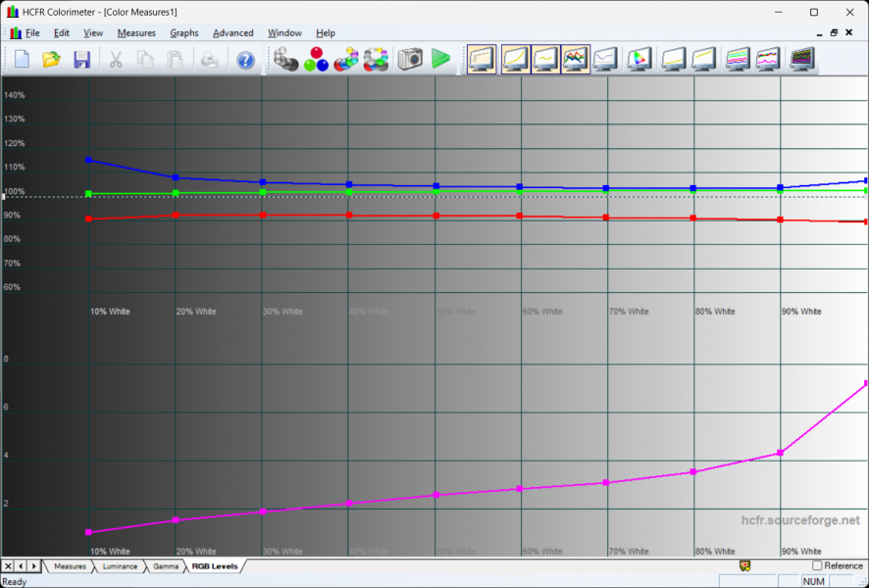Open the CIE diagram view icon
The image size is (869, 588).
639,60
